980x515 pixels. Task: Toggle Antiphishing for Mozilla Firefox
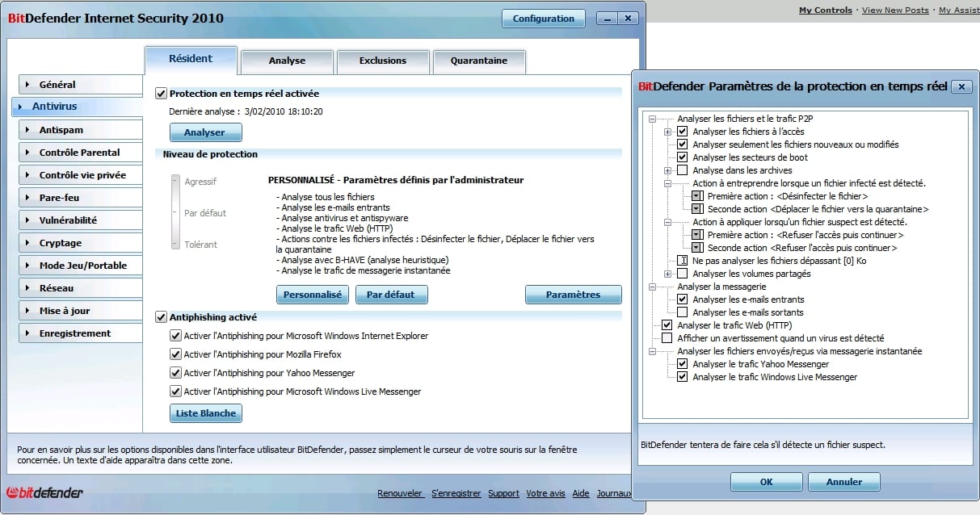(x=175, y=354)
